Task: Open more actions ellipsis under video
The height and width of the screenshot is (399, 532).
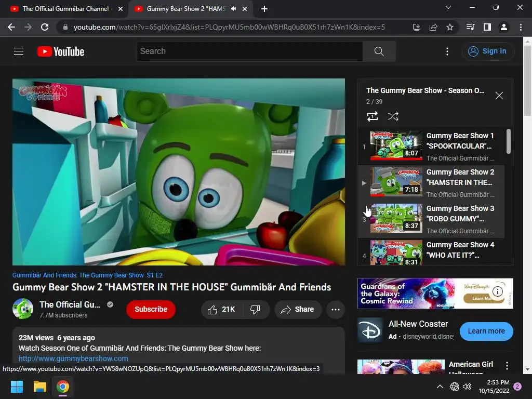Action: 336,310
